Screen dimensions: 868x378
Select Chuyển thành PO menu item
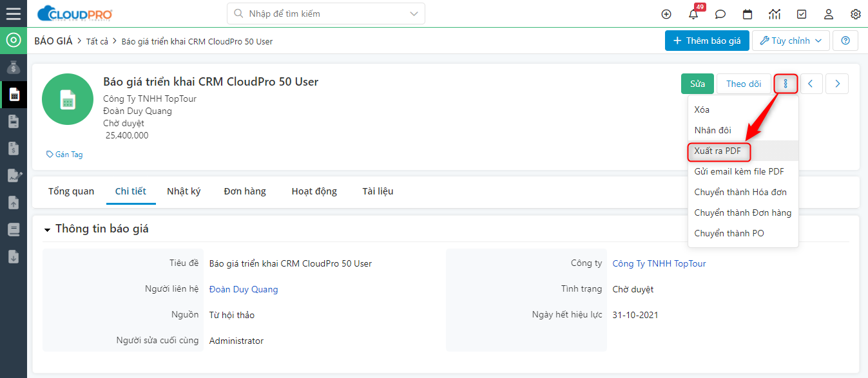coord(743,233)
